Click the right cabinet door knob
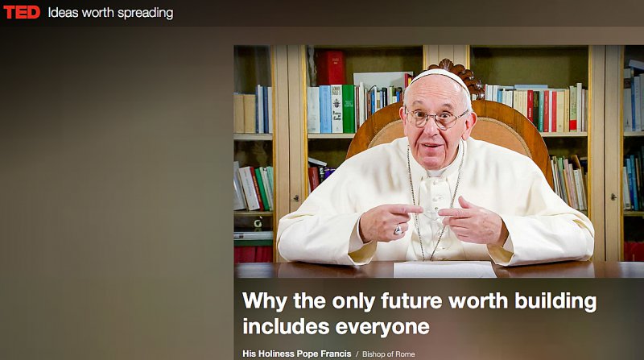The width and height of the screenshot is (644, 360). 613,197
